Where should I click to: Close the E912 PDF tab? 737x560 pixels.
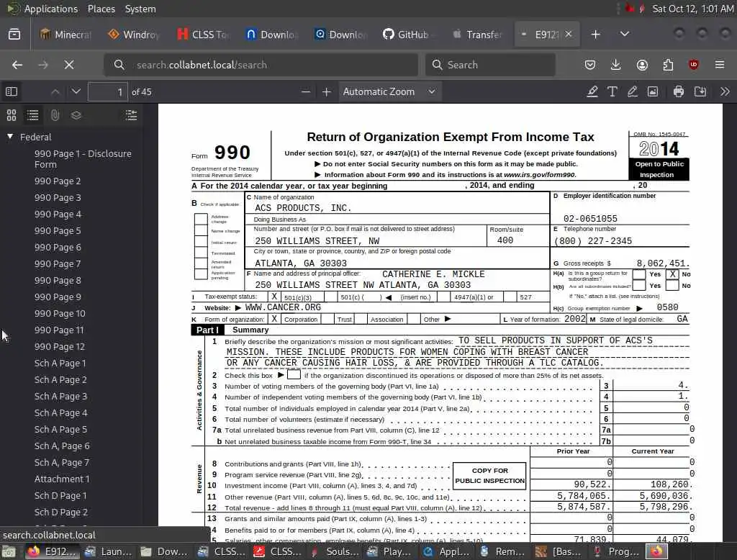[569, 34]
